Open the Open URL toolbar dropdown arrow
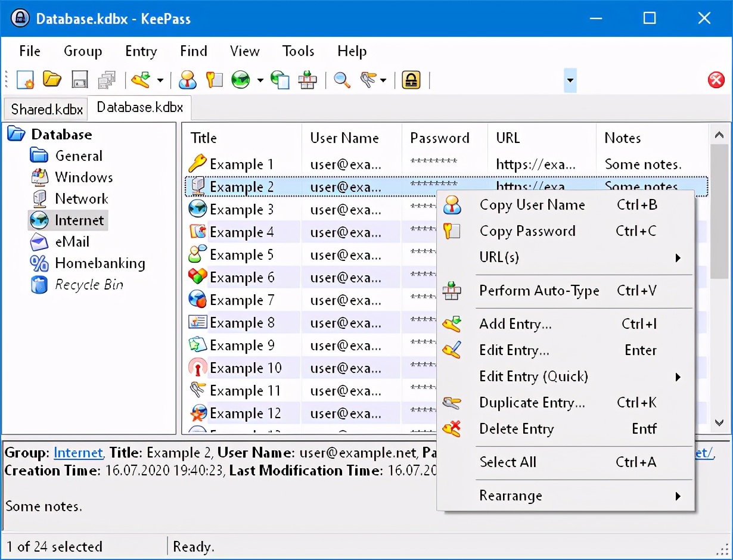 coord(260,80)
